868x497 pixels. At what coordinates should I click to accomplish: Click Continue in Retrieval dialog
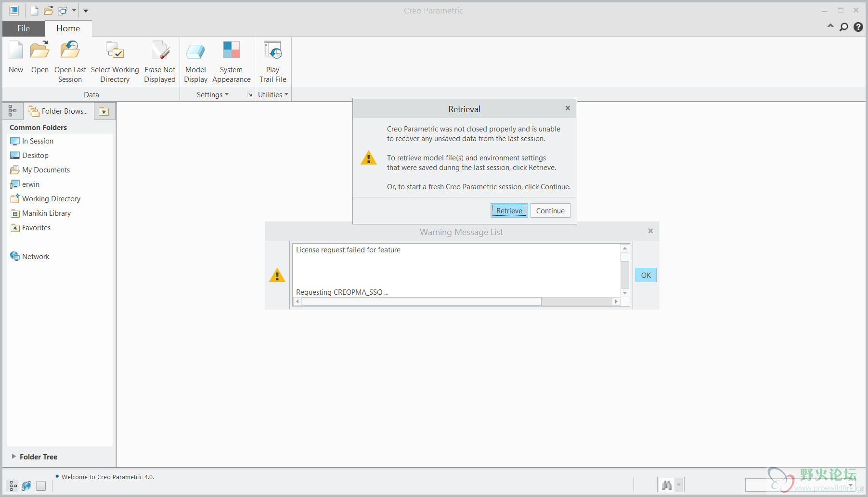550,210
